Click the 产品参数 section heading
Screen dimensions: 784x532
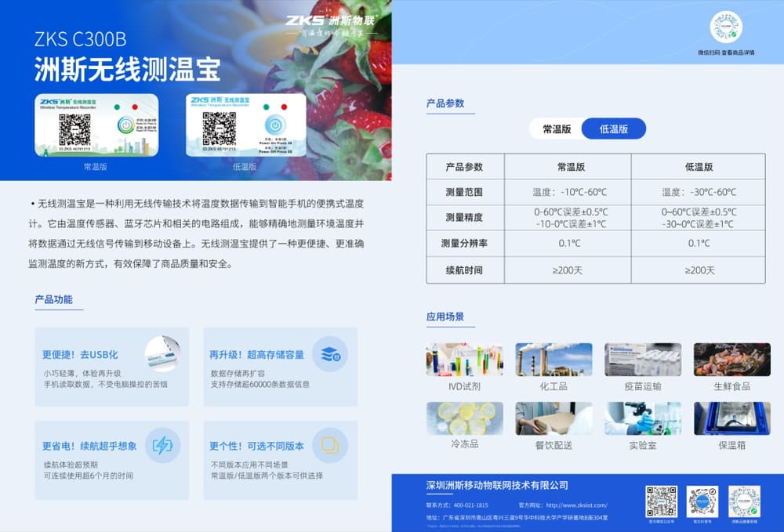pyautogui.click(x=445, y=103)
